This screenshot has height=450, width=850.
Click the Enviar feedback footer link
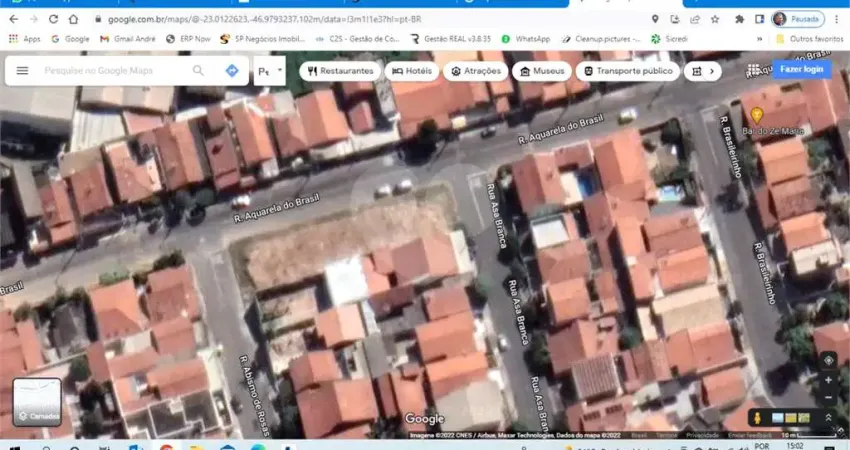point(751,435)
